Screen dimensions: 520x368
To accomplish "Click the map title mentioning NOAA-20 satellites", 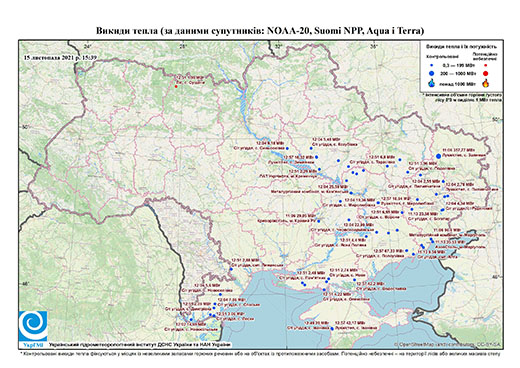I will (x=260, y=31).
